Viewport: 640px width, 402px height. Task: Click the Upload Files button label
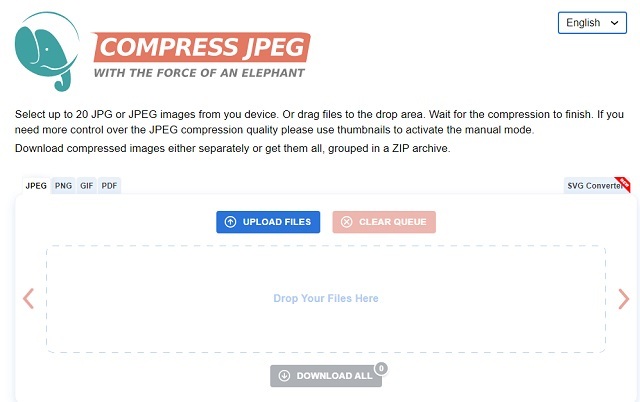pyautogui.click(x=277, y=222)
